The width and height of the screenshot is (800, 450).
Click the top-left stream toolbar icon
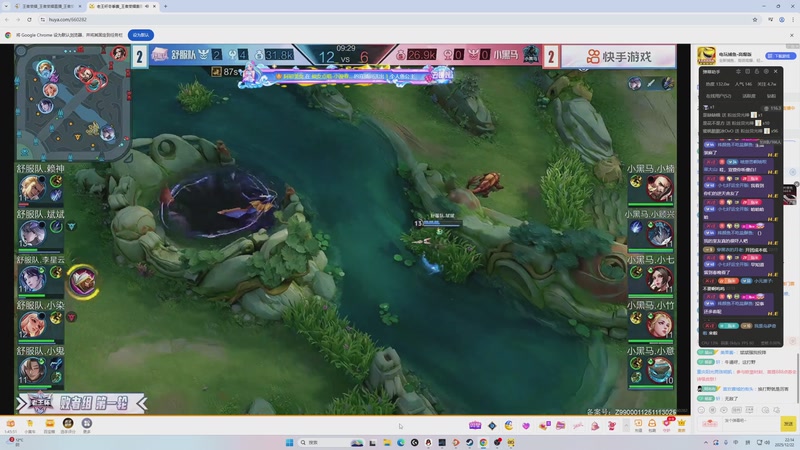10,423
